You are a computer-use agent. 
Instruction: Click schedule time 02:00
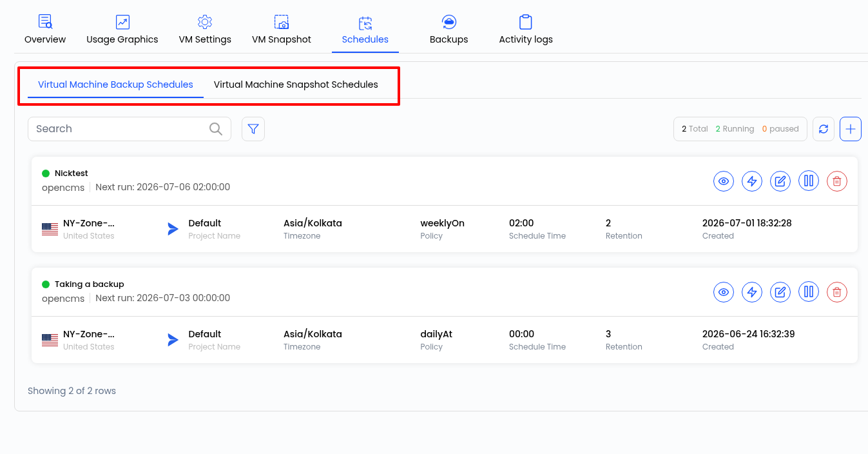[521, 223]
